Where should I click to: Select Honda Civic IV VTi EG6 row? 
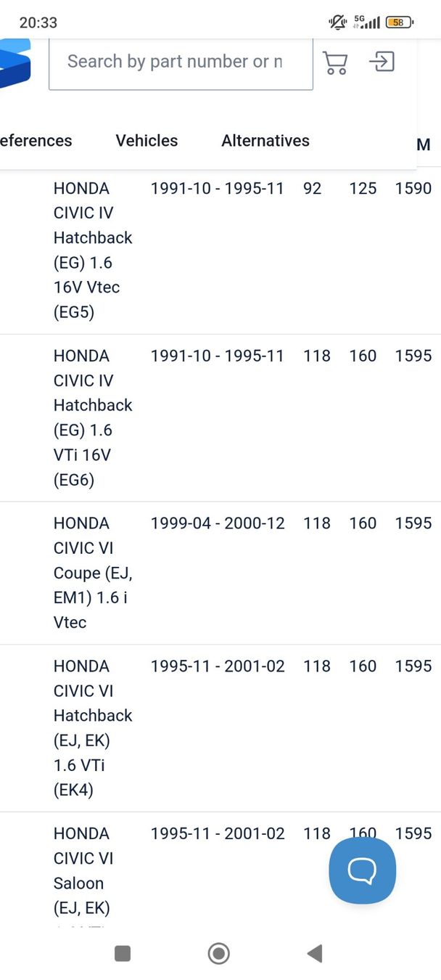[93, 417]
